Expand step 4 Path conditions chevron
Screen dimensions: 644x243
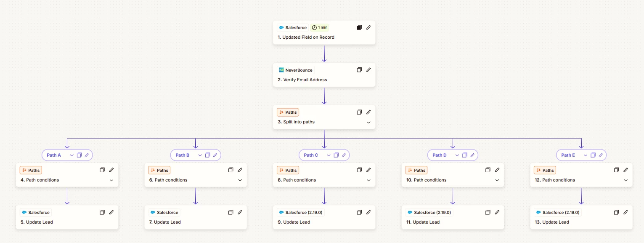tap(111, 180)
